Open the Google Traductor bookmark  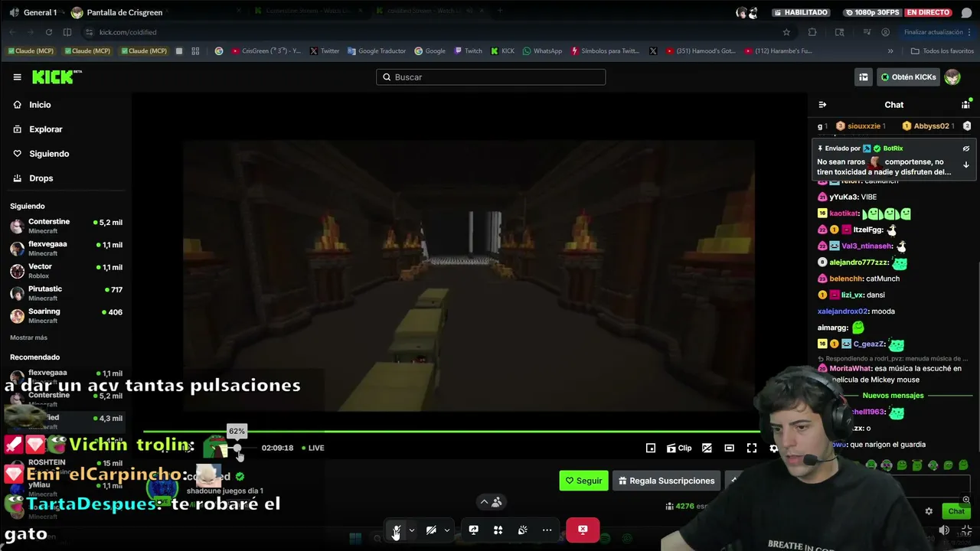click(377, 51)
